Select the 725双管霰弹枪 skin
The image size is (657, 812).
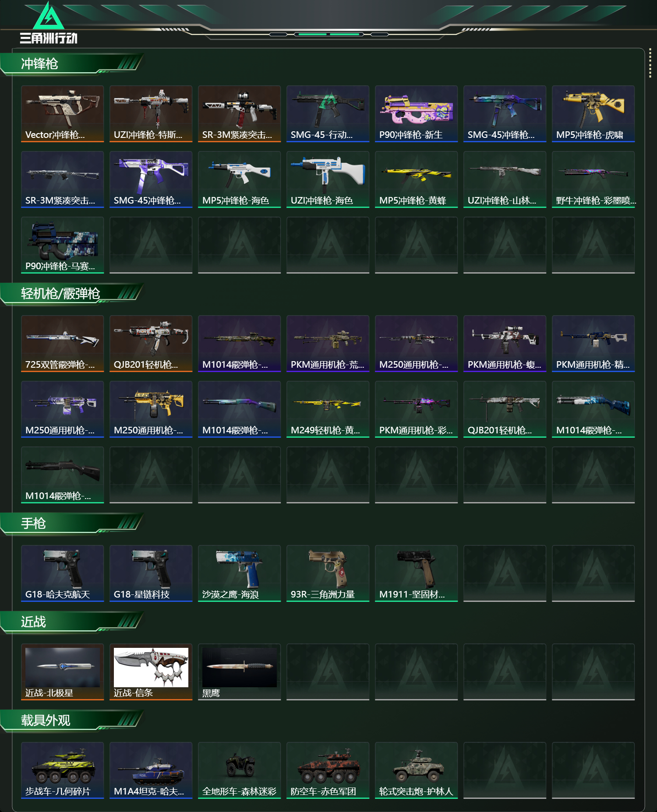pos(62,344)
